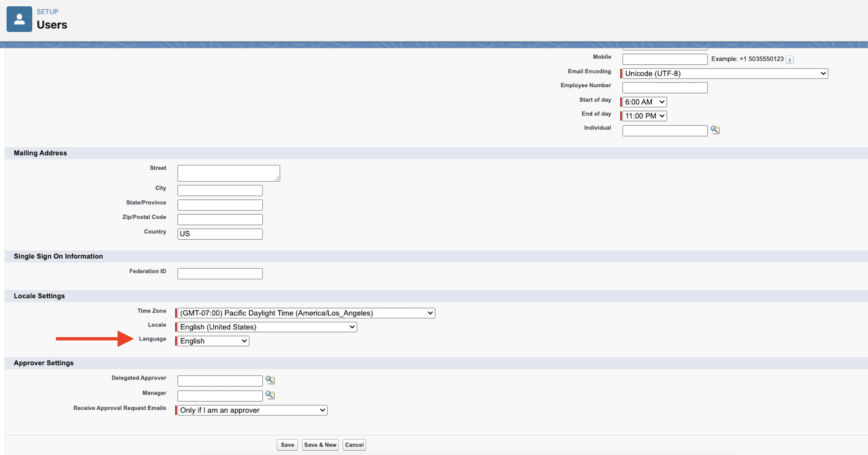Image resolution: width=868 pixels, height=455 pixels.
Task: Click the Country input field
Action: 220,234
